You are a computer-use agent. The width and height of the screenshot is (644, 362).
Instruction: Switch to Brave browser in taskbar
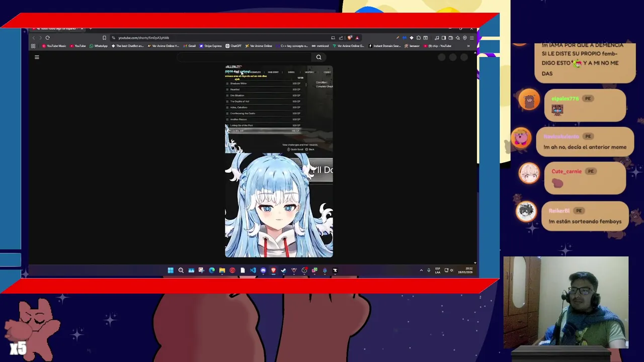pos(273,270)
